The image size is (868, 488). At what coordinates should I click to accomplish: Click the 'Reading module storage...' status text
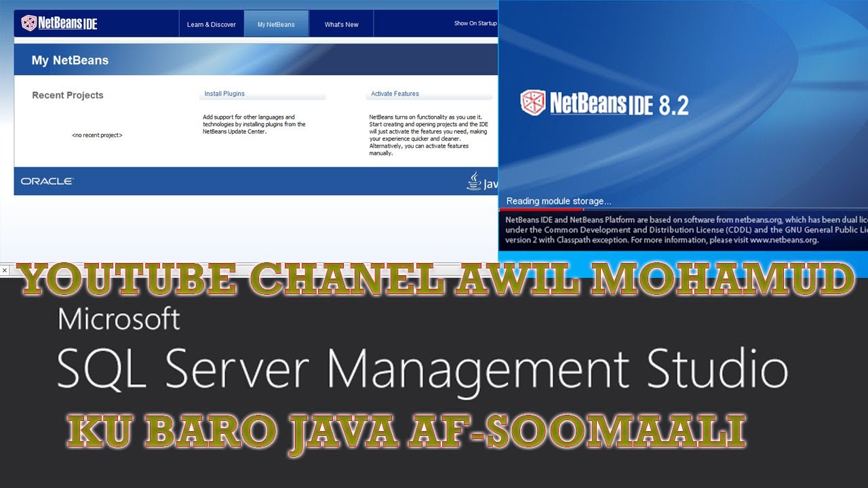559,201
